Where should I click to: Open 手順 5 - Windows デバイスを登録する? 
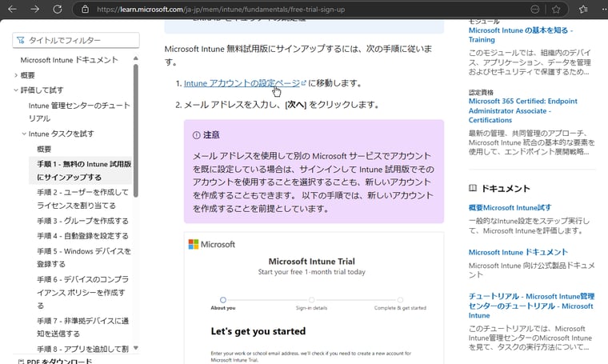84,258
